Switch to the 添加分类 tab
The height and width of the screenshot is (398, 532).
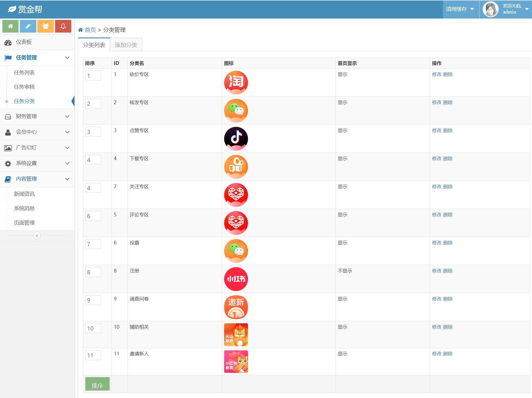click(x=126, y=45)
